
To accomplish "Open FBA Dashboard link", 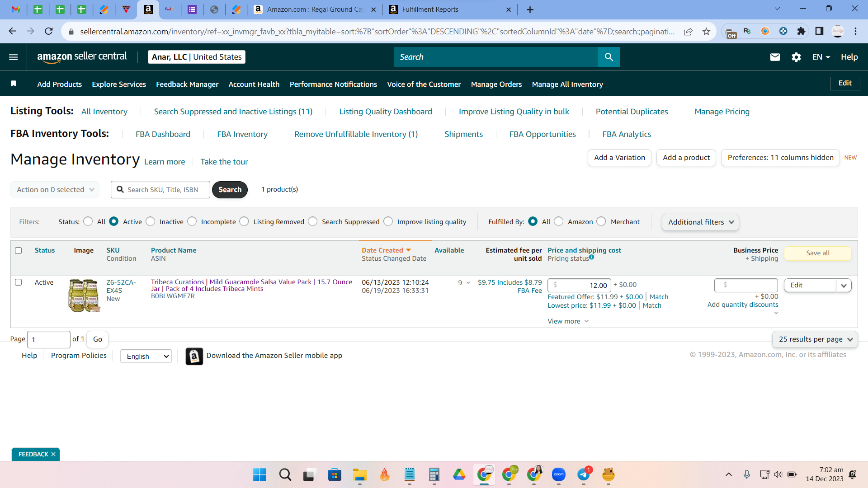I will [x=163, y=134].
